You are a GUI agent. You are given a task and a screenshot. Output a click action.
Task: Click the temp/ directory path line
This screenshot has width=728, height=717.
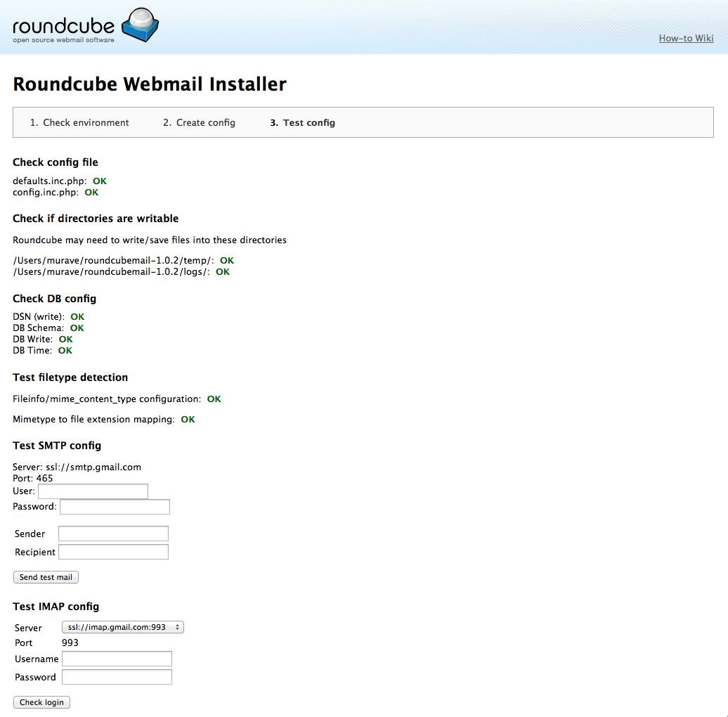[124, 261]
